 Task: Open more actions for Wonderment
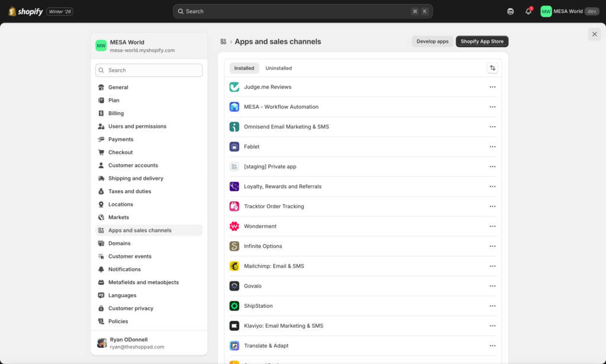[x=492, y=226]
